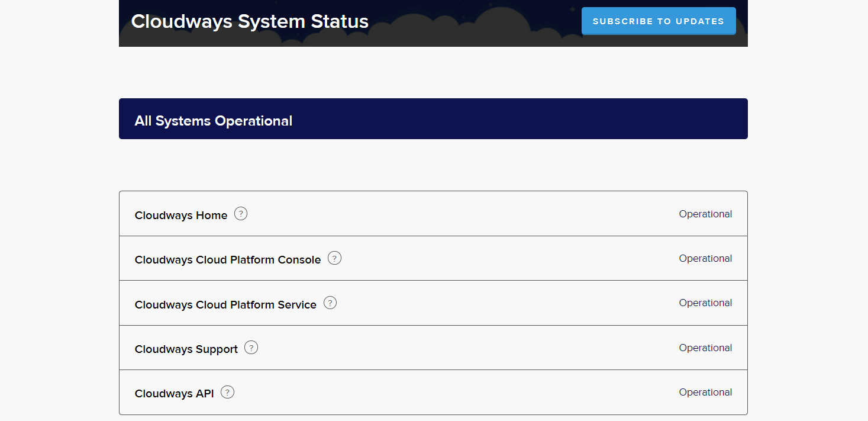Screen dimensions: 868x421
Task: Click the Cloudways Cloud Platform Service row
Action: [226, 304]
